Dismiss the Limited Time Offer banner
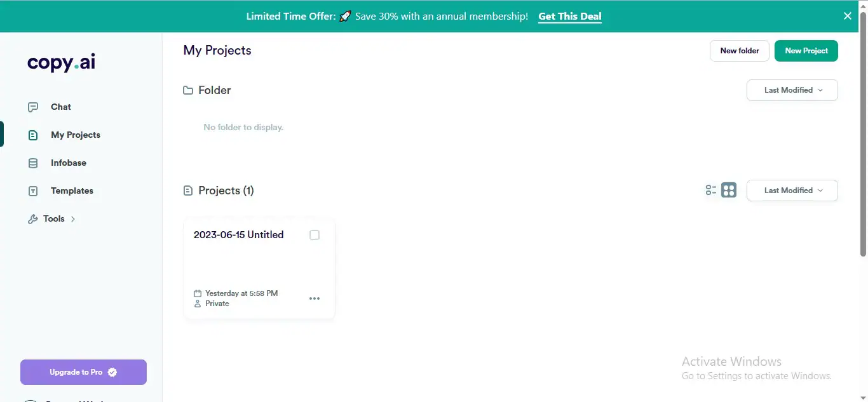This screenshot has height=402, width=868. point(847,17)
